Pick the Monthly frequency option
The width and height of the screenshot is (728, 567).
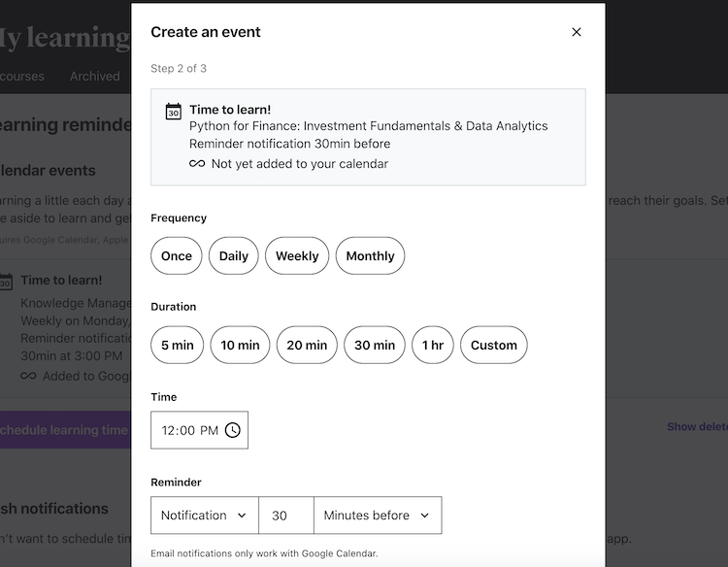click(x=370, y=256)
